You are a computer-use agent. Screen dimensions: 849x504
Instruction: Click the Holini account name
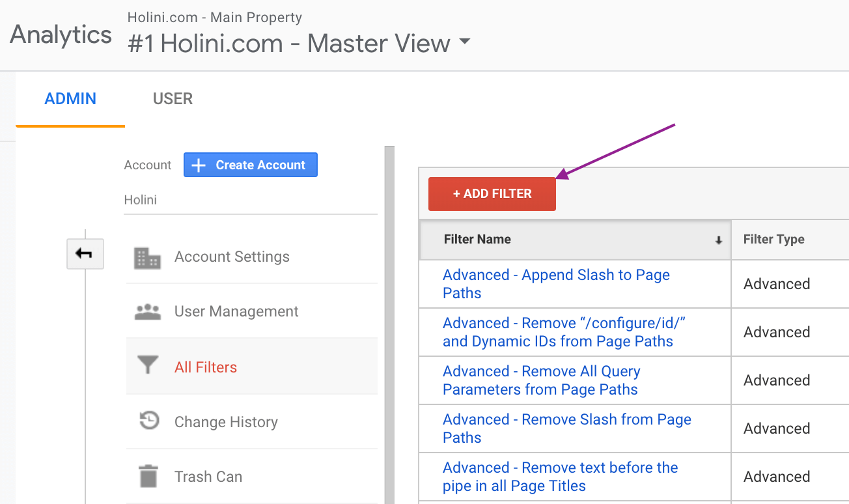[x=141, y=200]
